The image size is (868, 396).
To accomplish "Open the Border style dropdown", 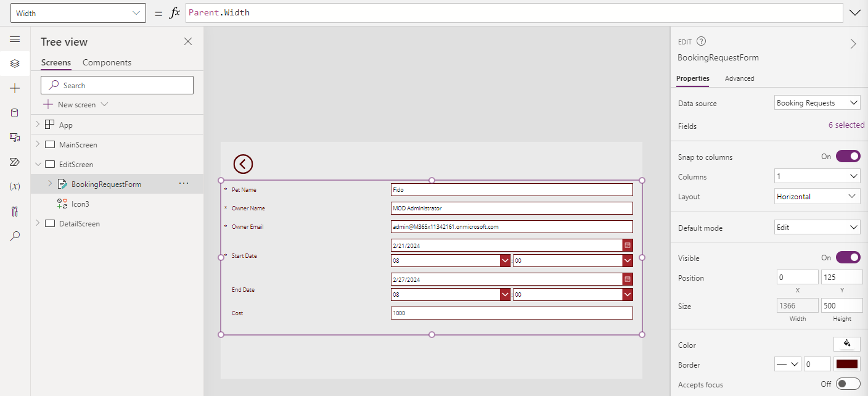I will click(x=788, y=365).
